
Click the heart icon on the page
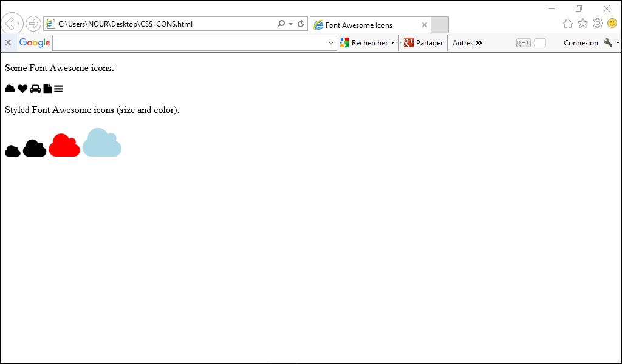click(x=22, y=89)
